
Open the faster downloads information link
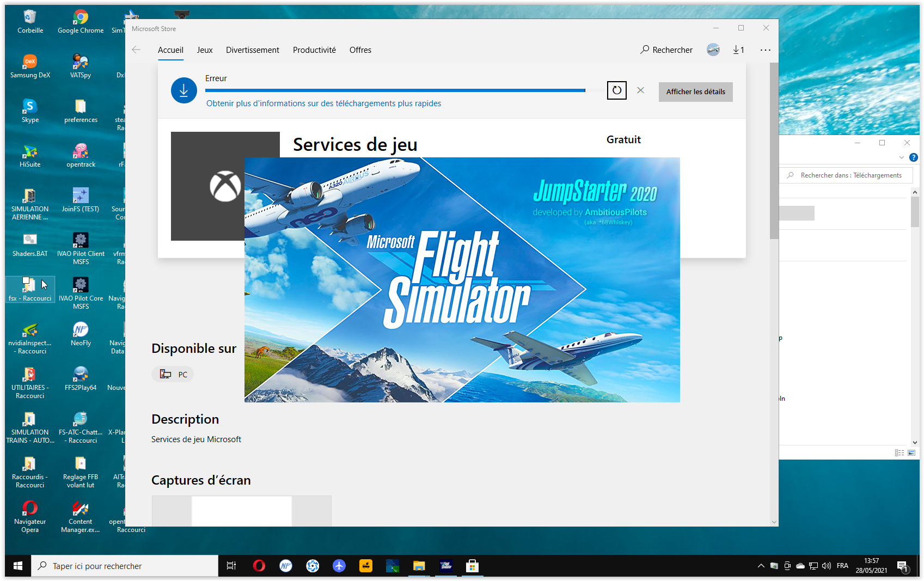[x=323, y=103]
